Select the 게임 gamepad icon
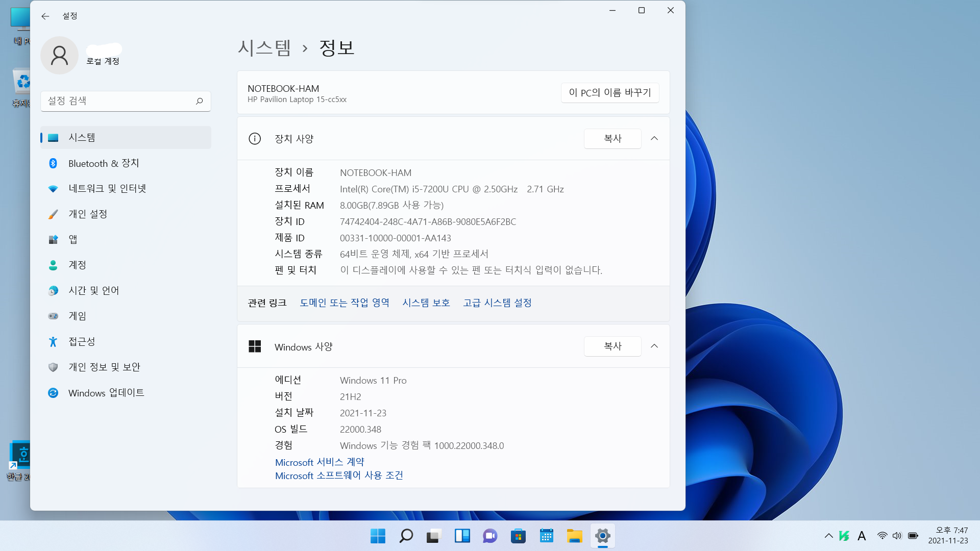980x551 pixels. tap(53, 316)
